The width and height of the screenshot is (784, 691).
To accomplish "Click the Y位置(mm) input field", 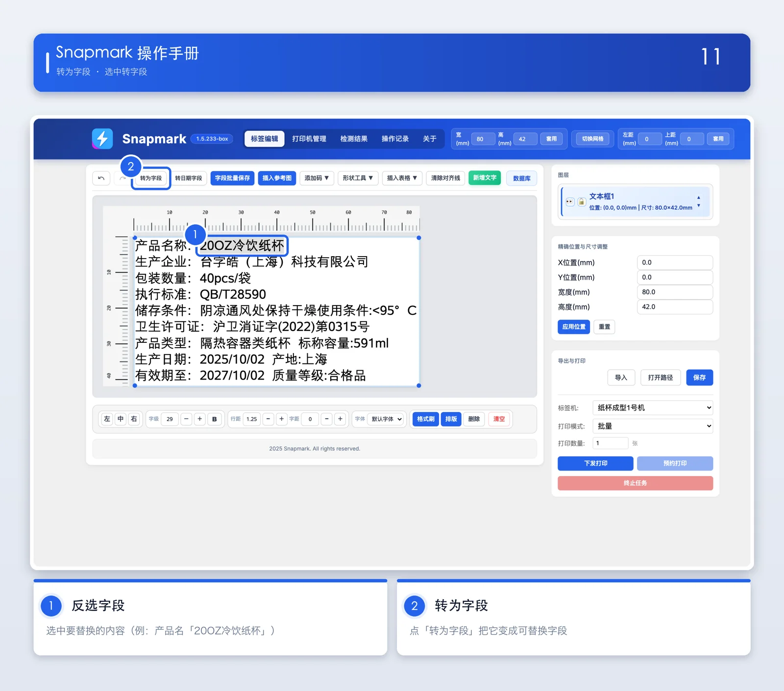I will 675,277.
